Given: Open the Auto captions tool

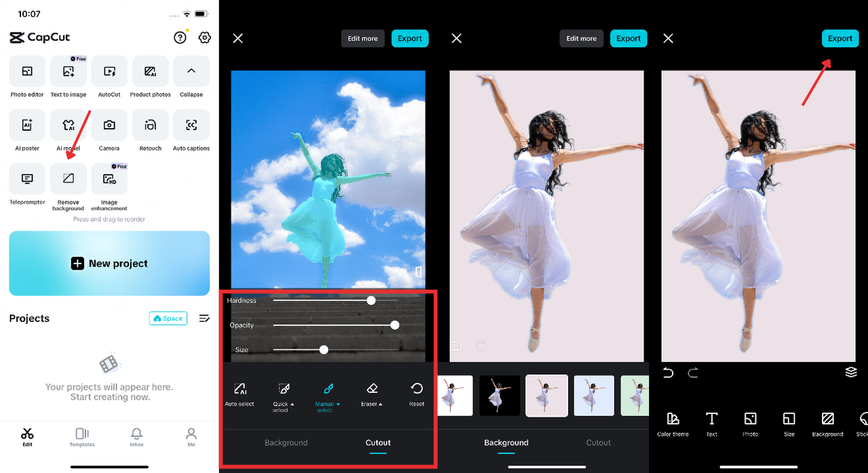Looking at the screenshot, I should click(191, 125).
